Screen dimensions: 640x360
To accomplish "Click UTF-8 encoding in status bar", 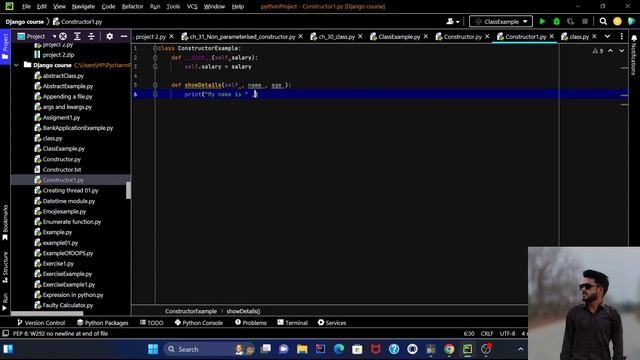I will (x=507, y=334).
